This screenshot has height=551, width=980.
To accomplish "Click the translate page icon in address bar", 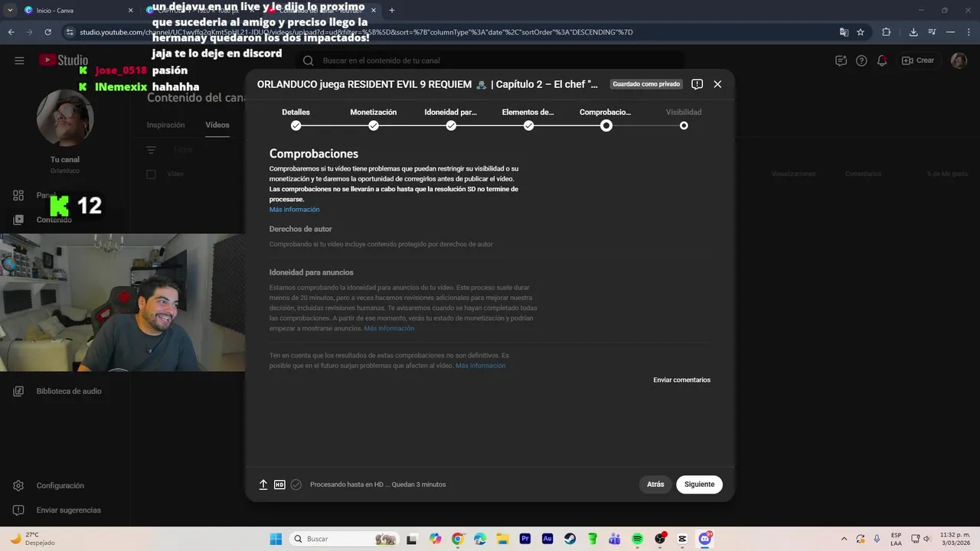I will click(x=844, y=32).
